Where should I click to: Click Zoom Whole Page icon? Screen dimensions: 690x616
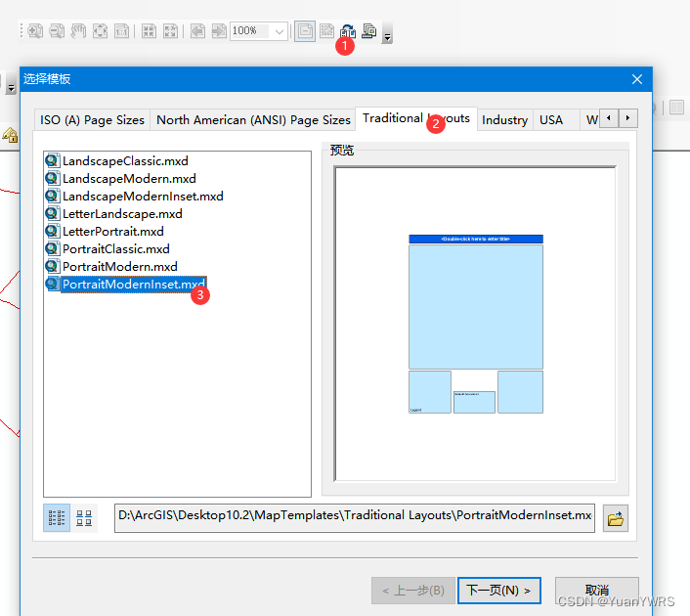tap(100, 31)
